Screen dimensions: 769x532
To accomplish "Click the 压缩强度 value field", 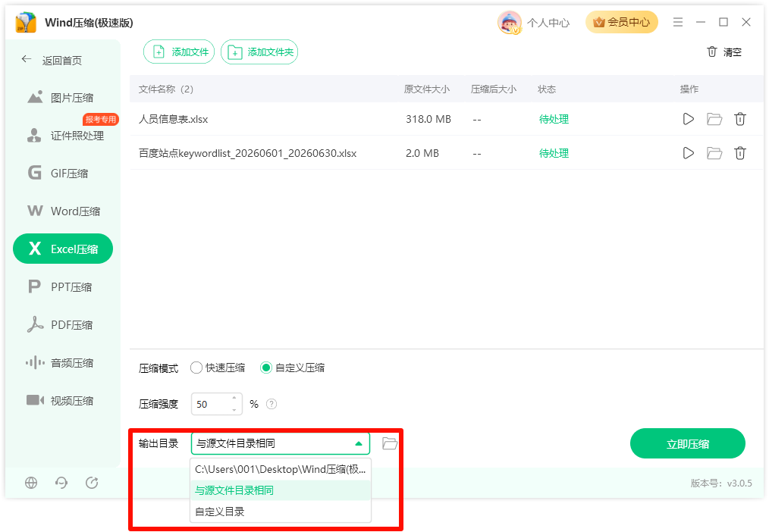I will (x=211, y=404).
